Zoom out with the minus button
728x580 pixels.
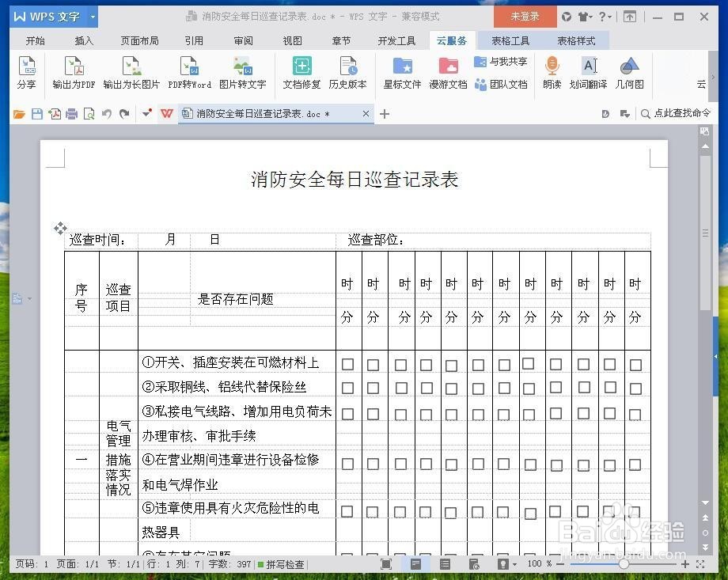560,564
